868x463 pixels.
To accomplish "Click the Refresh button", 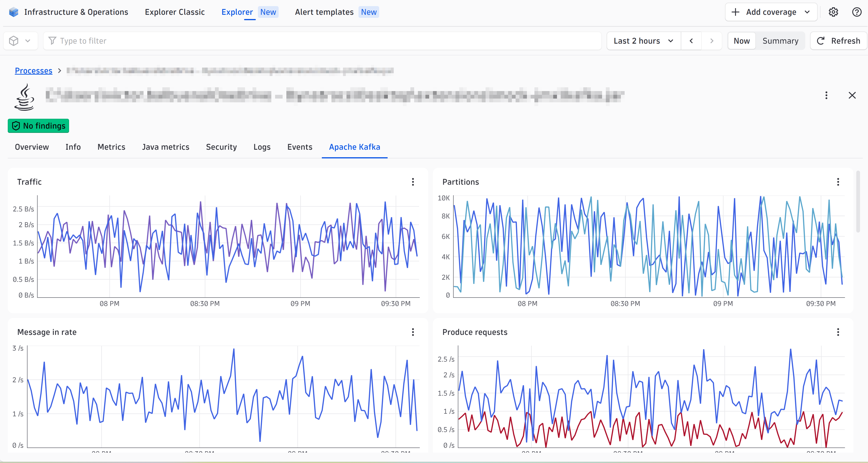I will point(839,41).
